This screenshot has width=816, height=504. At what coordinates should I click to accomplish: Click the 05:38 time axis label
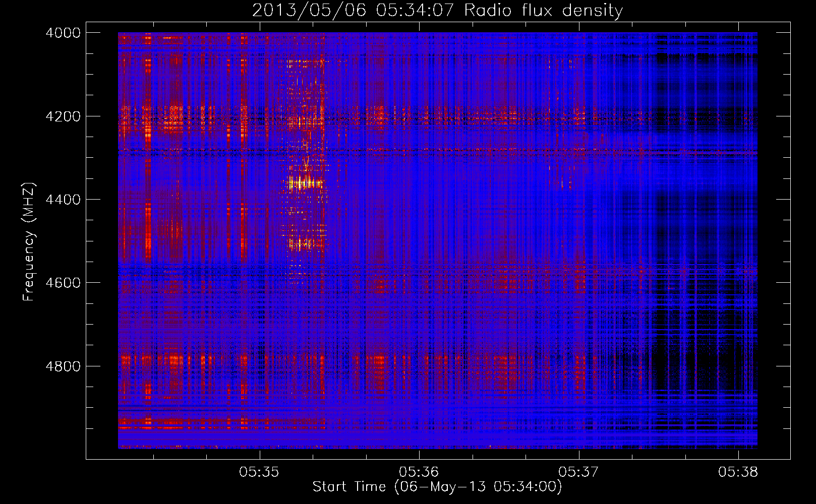[738, 472]
